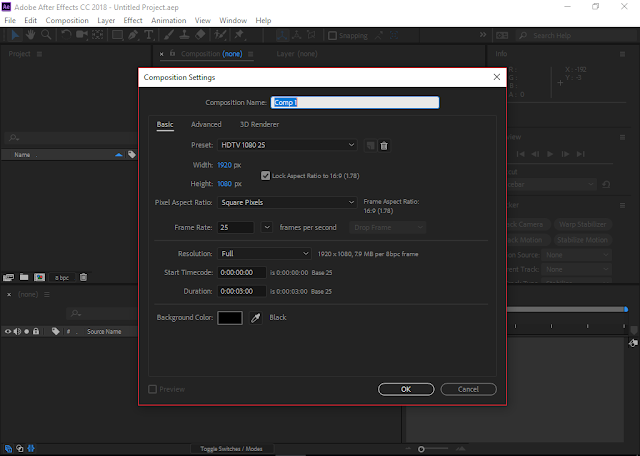Select the Eraser tool
640x456 pixels.
[200, 35]
